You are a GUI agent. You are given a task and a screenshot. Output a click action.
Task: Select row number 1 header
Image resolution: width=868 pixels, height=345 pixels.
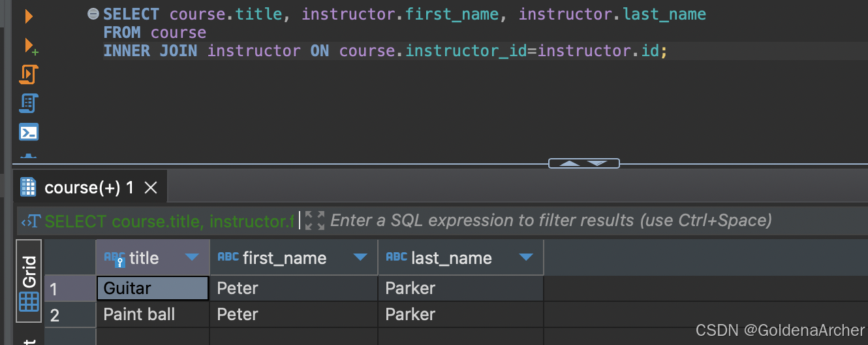(70, 288)
